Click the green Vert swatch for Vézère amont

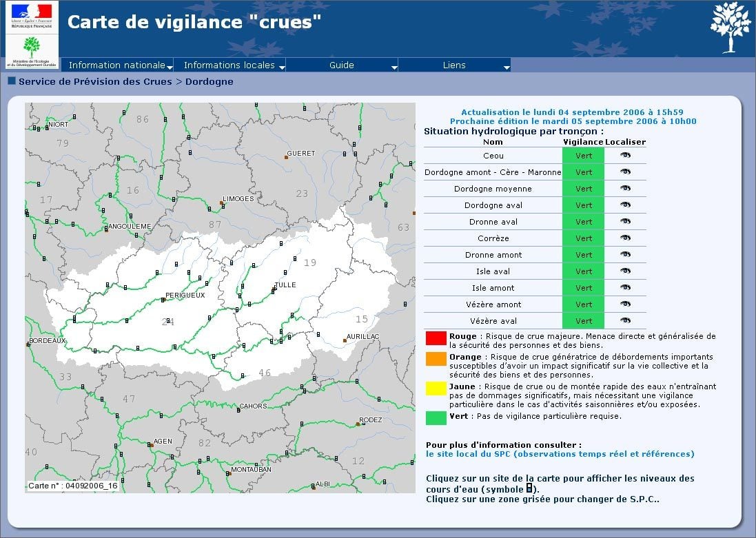point(583,304)
